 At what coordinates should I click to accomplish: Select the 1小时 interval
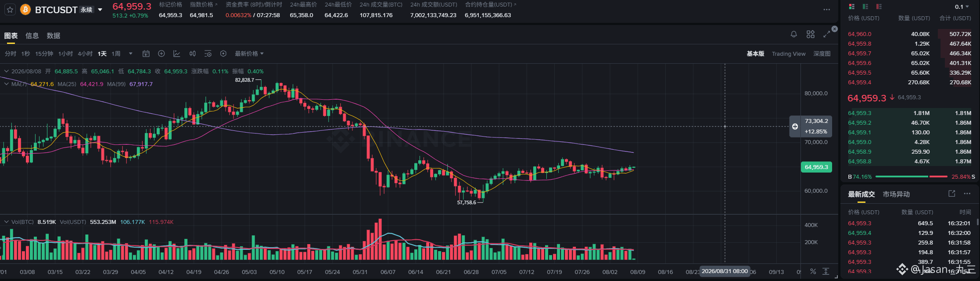[65, 54]
